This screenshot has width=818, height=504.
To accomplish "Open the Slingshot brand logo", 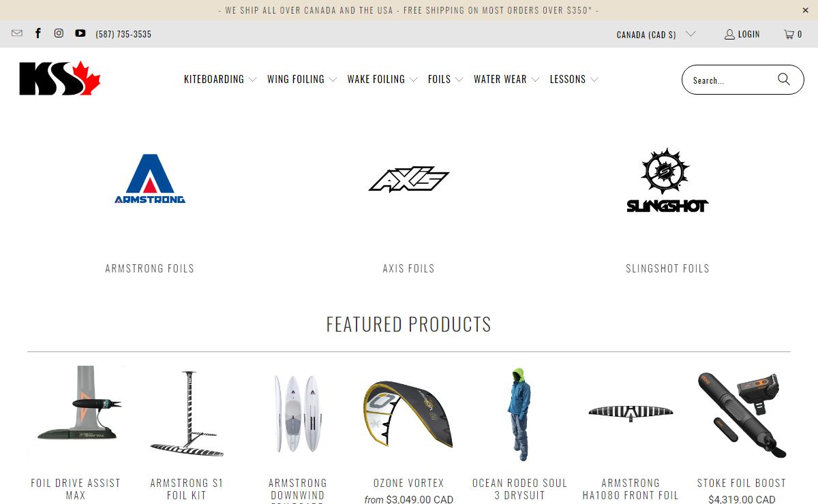I will tap(667, 180).
